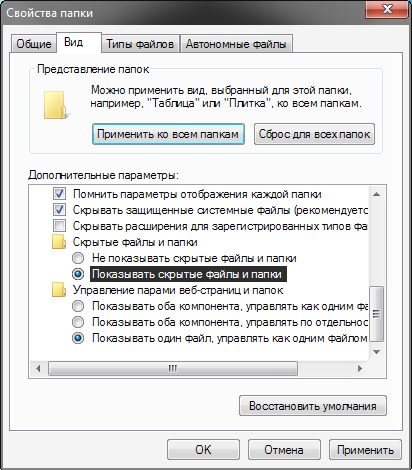
Task: Click the Управление парами веб-страниц folder icon
Action: (59, 290)
